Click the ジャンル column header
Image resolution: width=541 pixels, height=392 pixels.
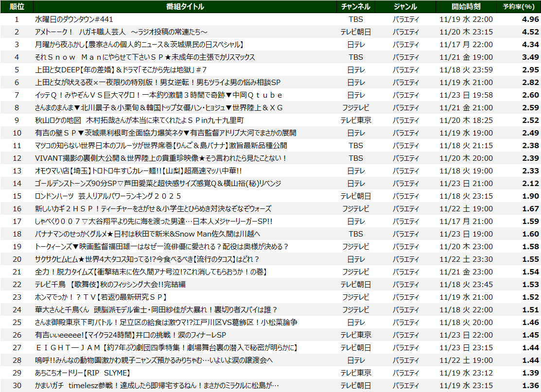click(405, 6)
